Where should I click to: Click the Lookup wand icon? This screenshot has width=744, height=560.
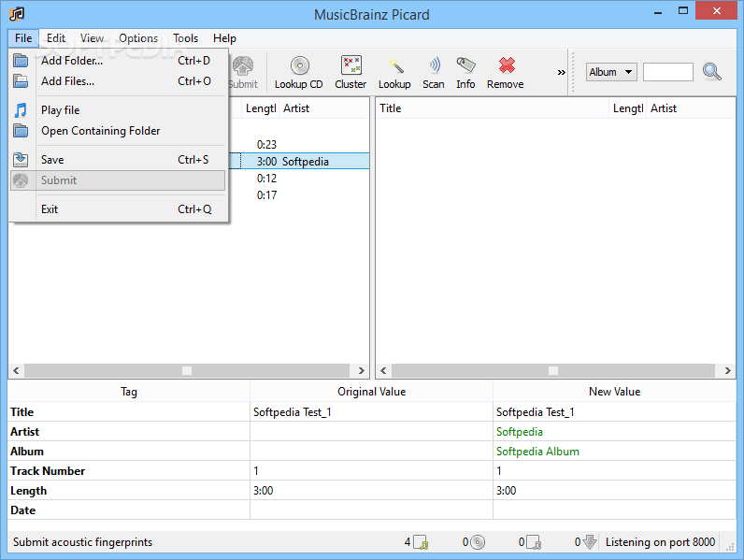coord(396,66)
